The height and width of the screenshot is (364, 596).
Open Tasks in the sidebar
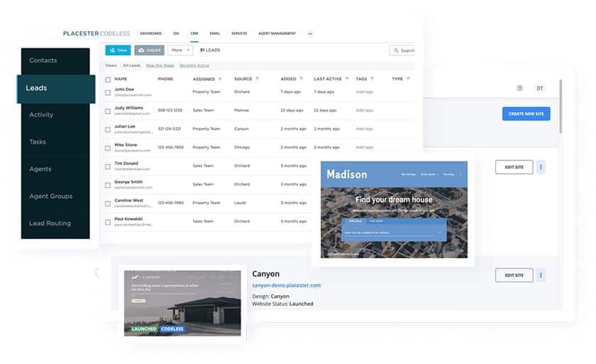pyautogui.click(x=55, y=142)
